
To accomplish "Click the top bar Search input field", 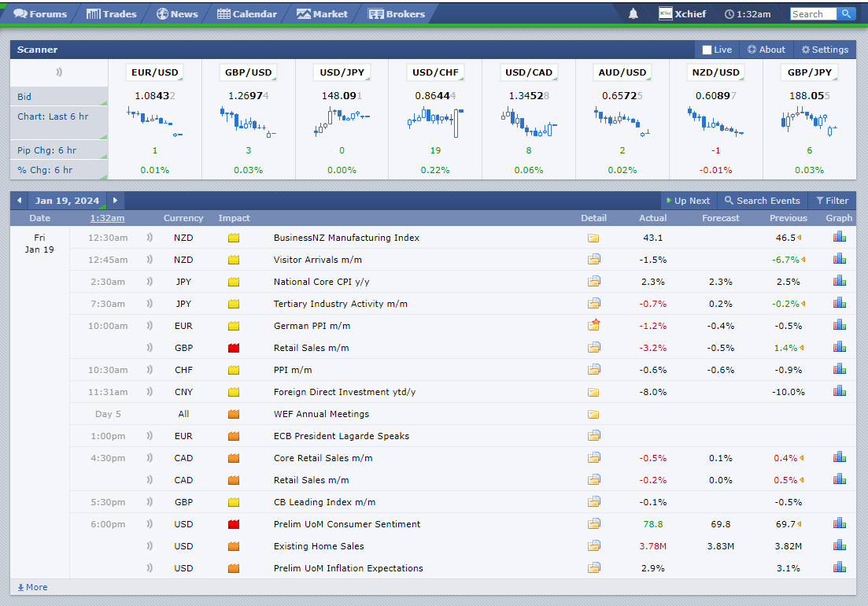I will click(813, 14).
